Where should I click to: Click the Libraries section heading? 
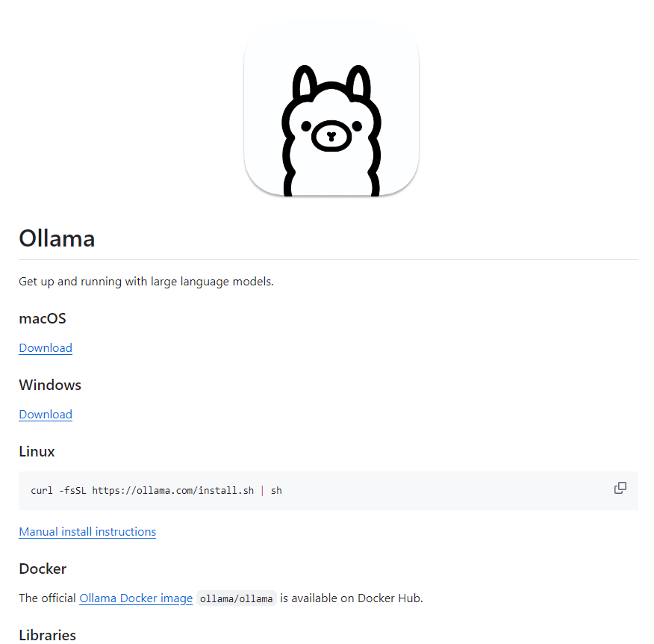[48, 635]
